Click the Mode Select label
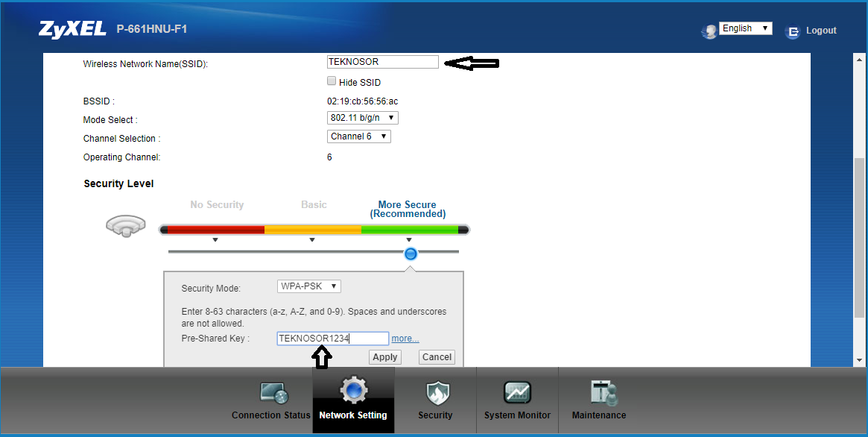This screenshot has width=868, height=437. tap(110, 120)
